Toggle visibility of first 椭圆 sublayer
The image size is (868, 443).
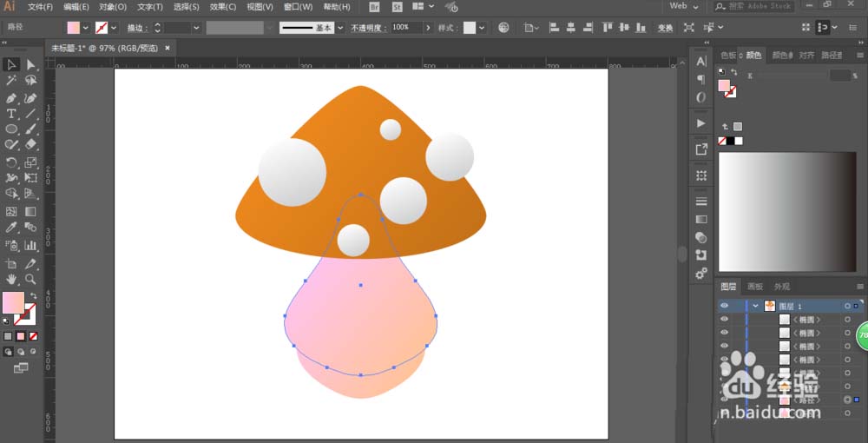(x=724, y=320)
